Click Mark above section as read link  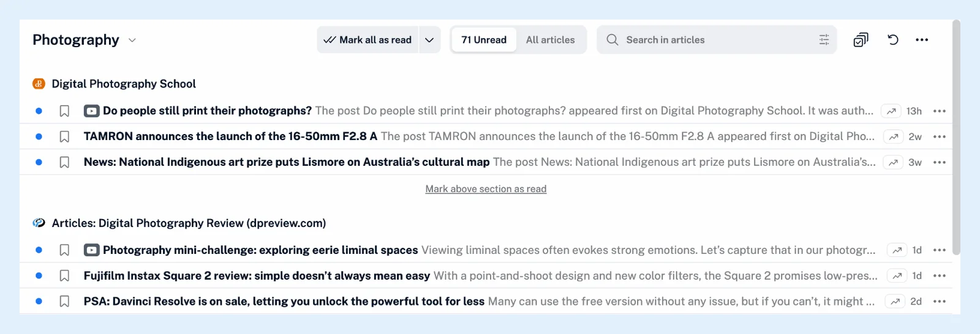click(486, 189)
